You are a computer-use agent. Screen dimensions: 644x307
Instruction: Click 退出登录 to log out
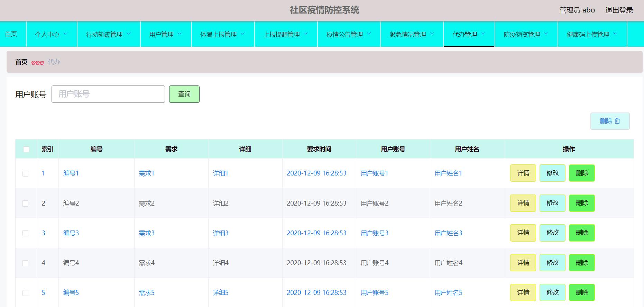click(619, 10)
